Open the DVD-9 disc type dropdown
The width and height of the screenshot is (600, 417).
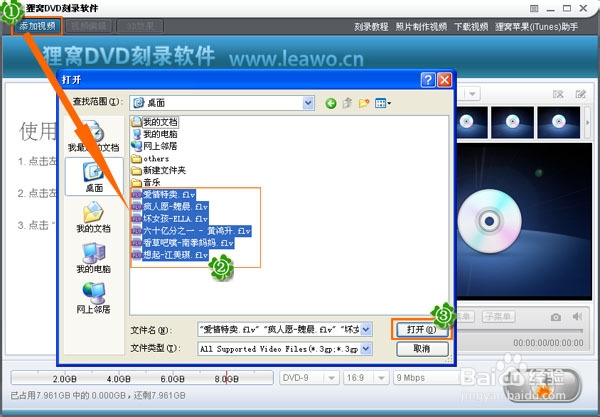[x=308, y=378]
